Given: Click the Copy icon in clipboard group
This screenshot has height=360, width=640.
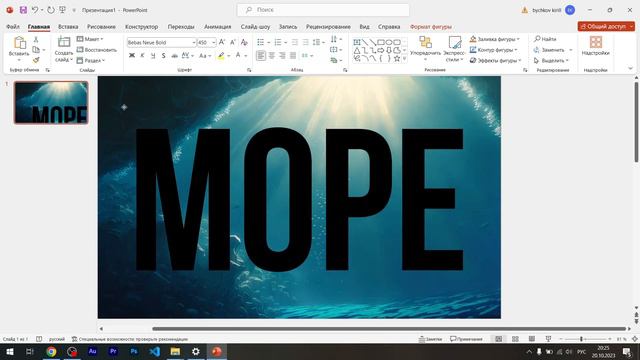Looking at the screenshot, I should pos(36,50).
